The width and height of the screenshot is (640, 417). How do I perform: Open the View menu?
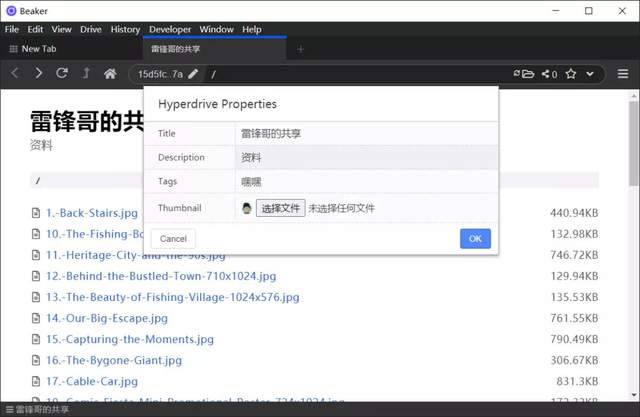point(61,29)
